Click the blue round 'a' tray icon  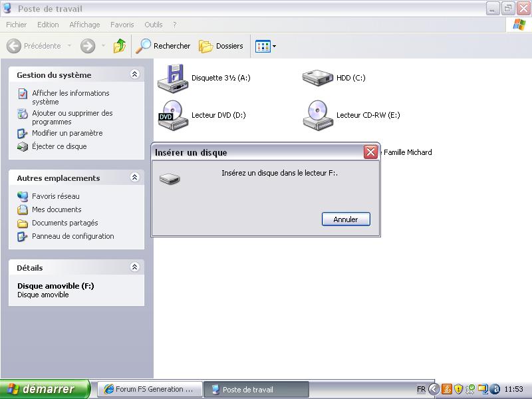(495, 389)
